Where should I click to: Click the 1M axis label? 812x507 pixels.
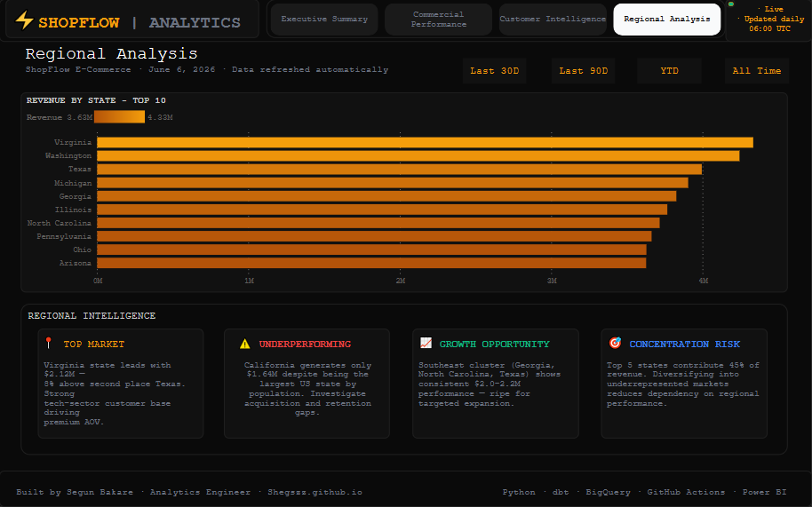(x=249, y=281)
